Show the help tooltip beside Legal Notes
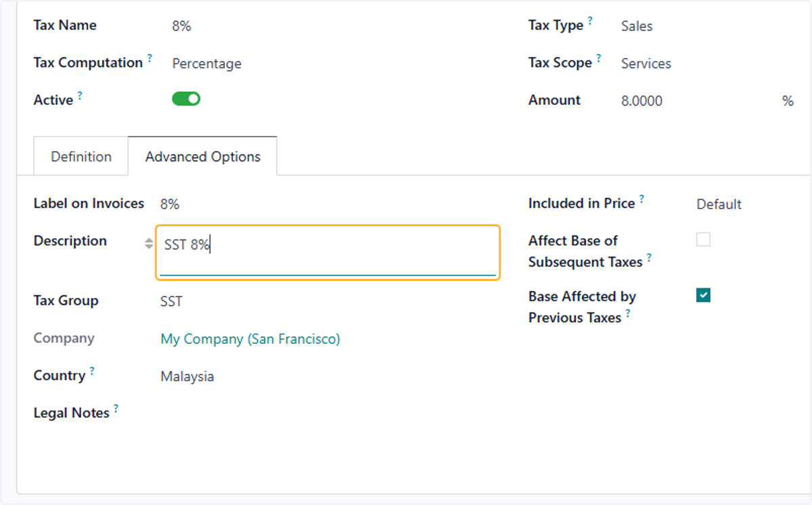 tap(116, 408)
